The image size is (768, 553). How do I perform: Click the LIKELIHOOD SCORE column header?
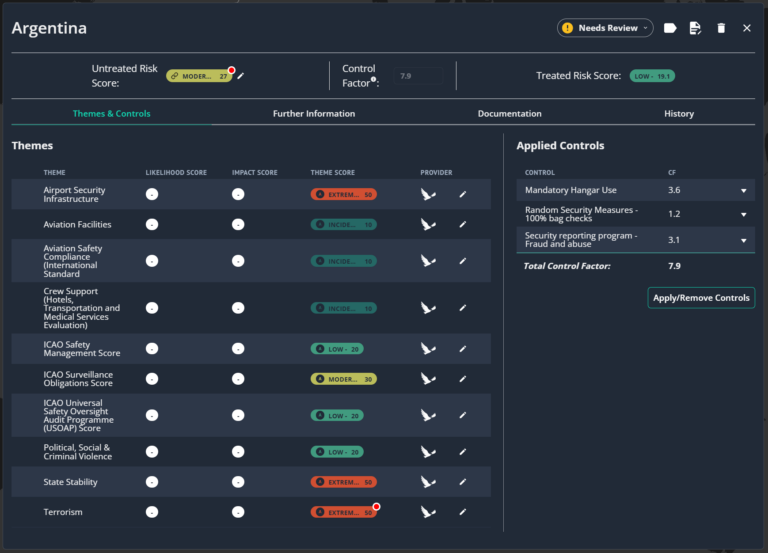pyautogui.click(x=176, y=172)
